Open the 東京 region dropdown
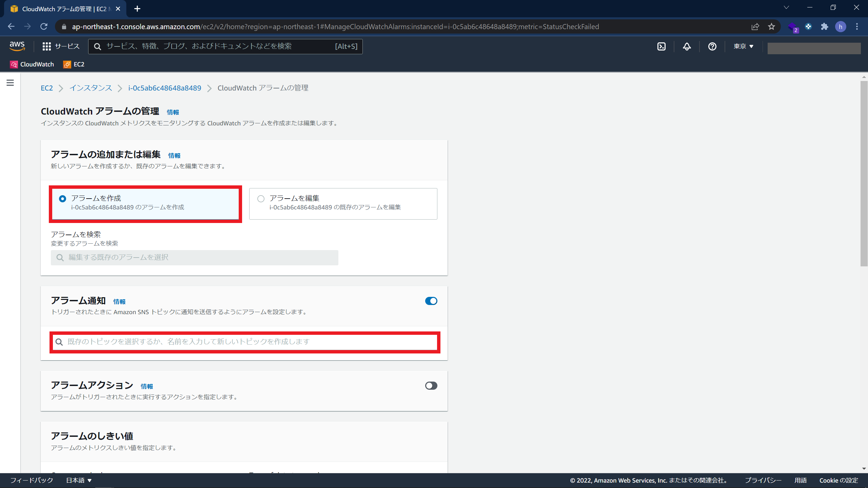Screen dimensions: 868x488 coord(744,46)
